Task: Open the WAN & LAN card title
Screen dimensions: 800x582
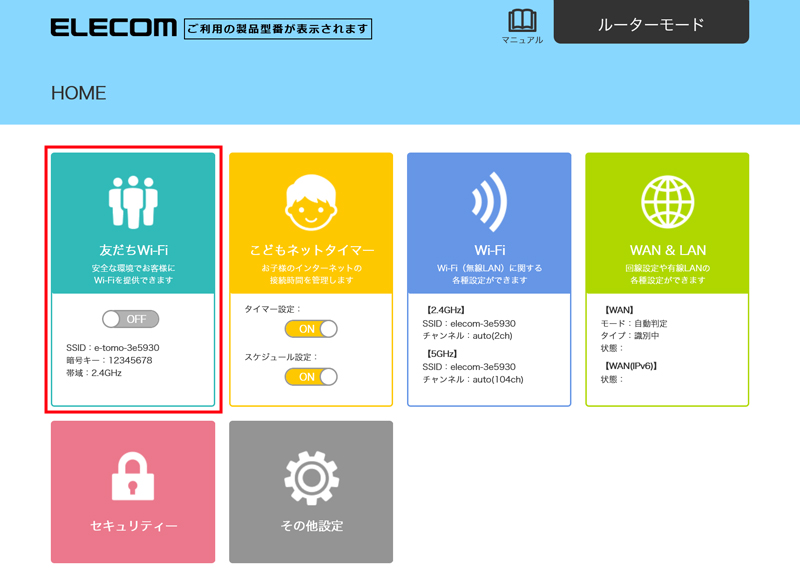Action: pyautogui.click(x=667, y=250)
